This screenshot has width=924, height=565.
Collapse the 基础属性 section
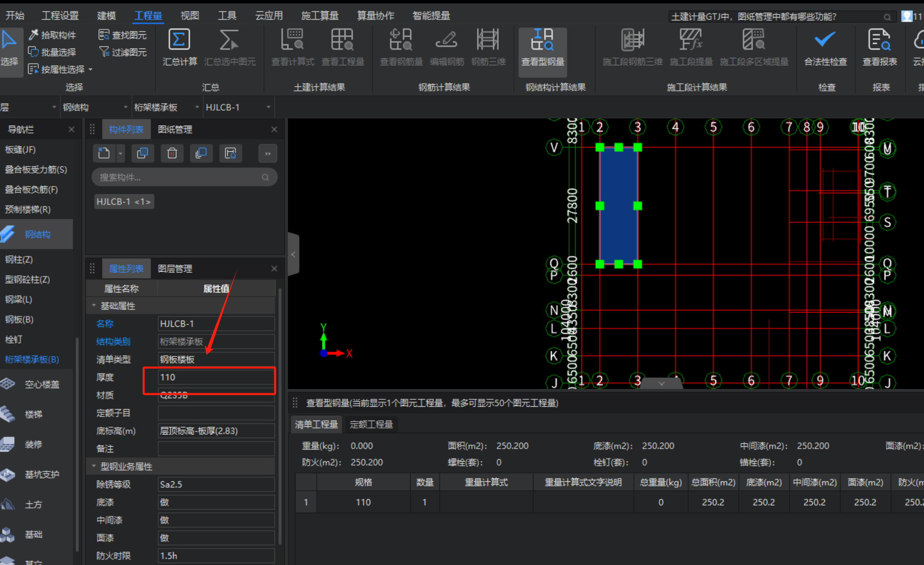[94, 306]
